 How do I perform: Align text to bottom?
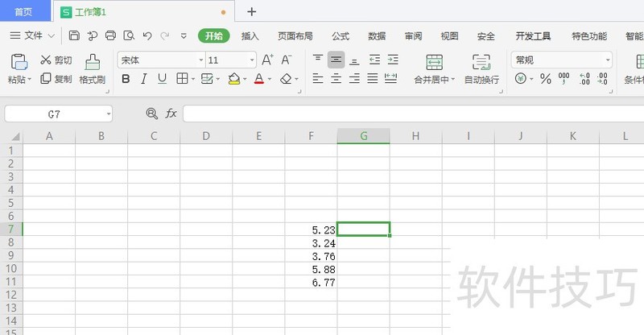354,60
